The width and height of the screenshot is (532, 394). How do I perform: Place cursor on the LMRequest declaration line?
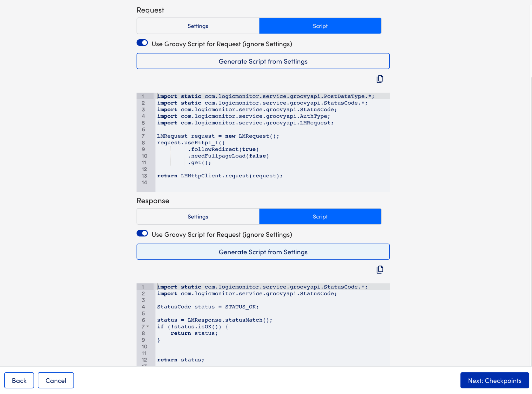[218, 136]
